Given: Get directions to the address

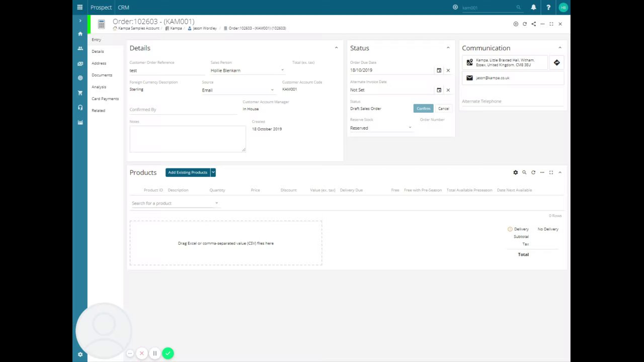Looking at the screenshot, I should tap(556, 62).
